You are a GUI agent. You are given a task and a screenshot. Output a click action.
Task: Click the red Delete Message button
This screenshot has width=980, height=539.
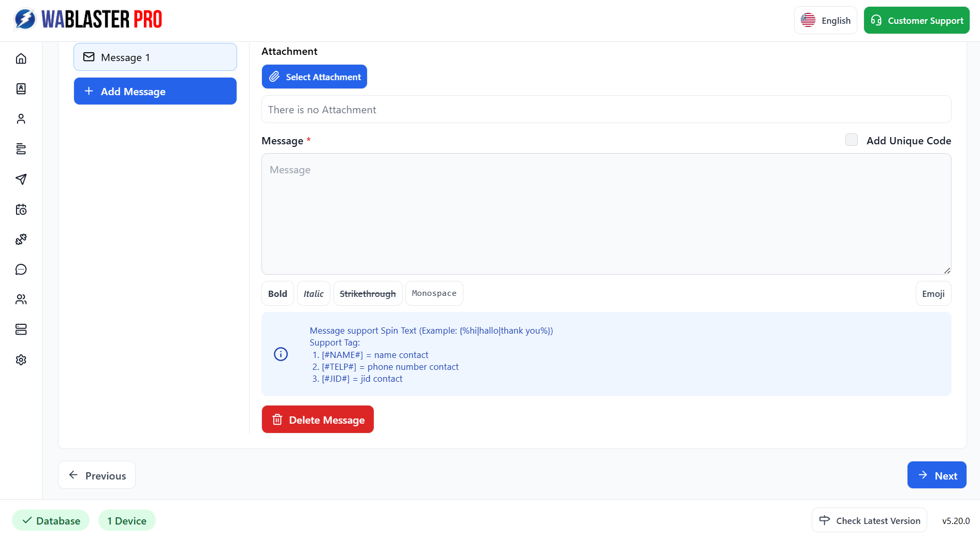318,420
